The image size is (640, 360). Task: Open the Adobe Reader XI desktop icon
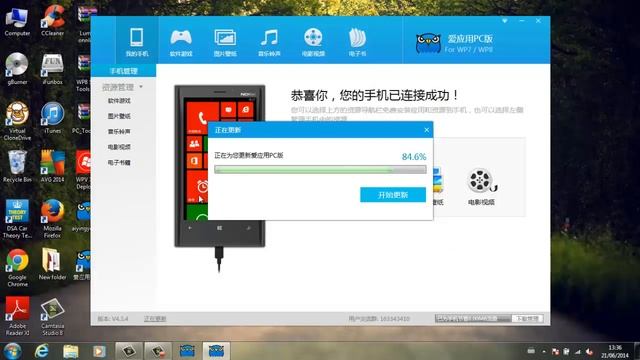tap(17, 316)
